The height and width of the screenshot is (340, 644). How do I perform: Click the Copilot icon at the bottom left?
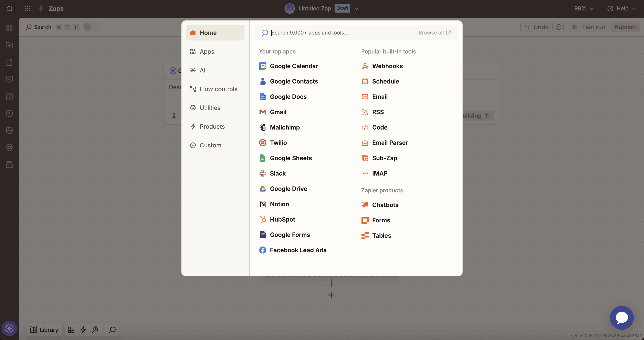point(9,328)
